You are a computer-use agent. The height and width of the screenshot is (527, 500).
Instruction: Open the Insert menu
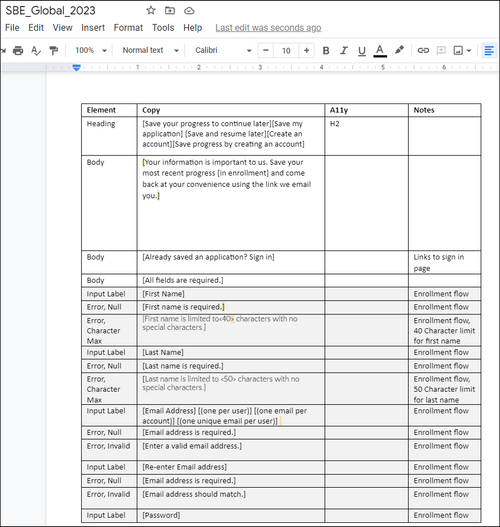coord(93,28)
